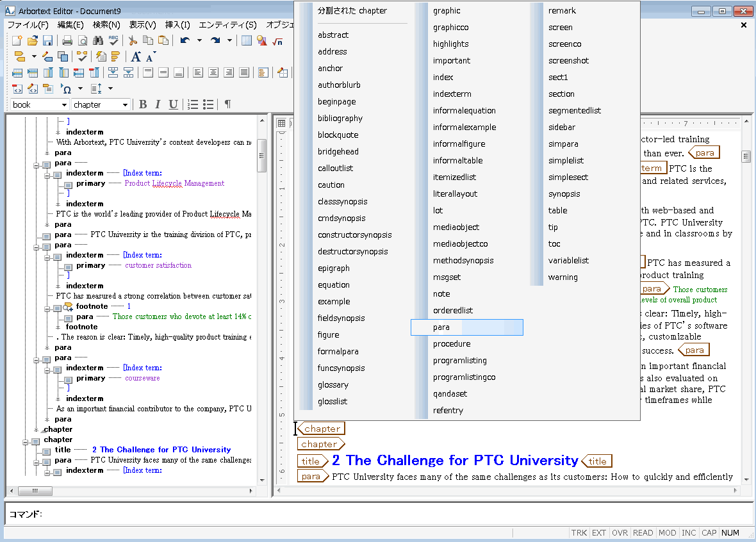Choose 分割された chapter at list top
Image resolution: width=756 pixels, height=542 pixels.
[352, 11]
